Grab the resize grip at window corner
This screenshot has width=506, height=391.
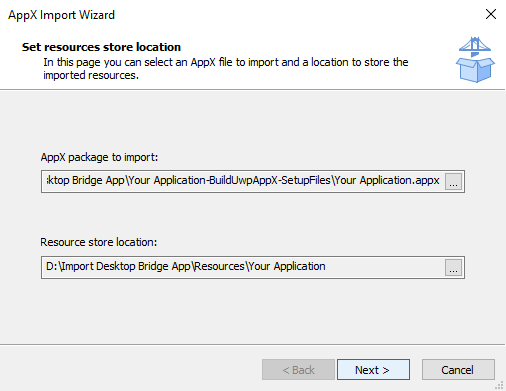(499, 385)
